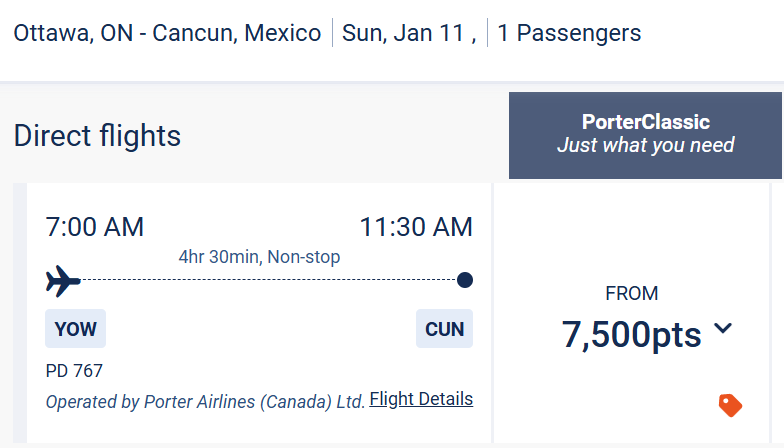Image resolution: width=784 pixels, height=448 pixels.
Task: Click the Sun, Jan 11 travel date
Action: click(405, 33)
